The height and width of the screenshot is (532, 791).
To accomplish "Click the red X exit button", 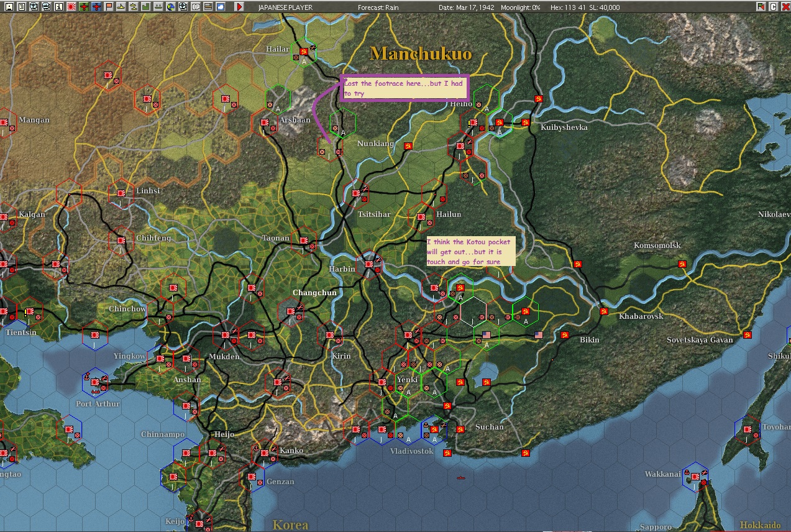I will [785, 7].
